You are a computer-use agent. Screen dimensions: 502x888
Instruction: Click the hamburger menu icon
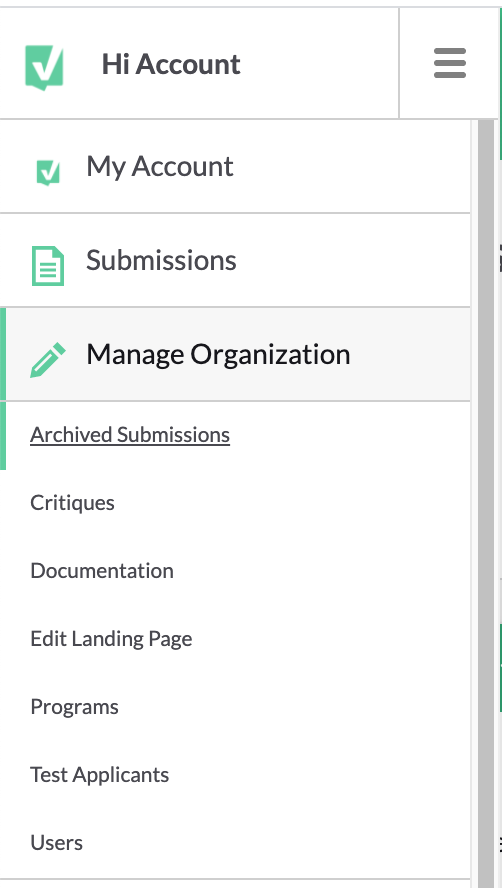[450, 63]
